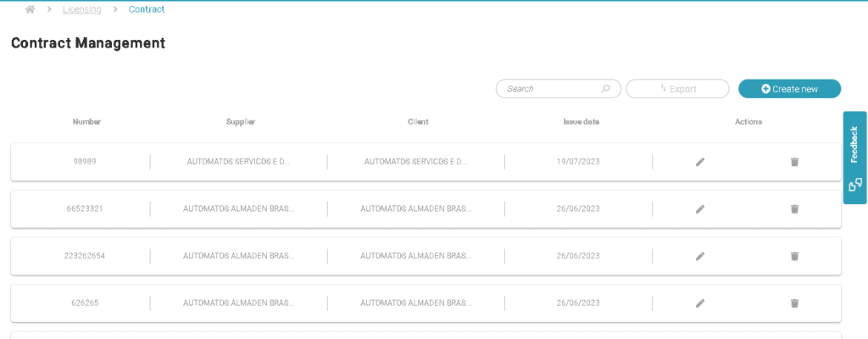Click the magnifier icon in search box
Viewport: 868px width, 339px height.
606,89
